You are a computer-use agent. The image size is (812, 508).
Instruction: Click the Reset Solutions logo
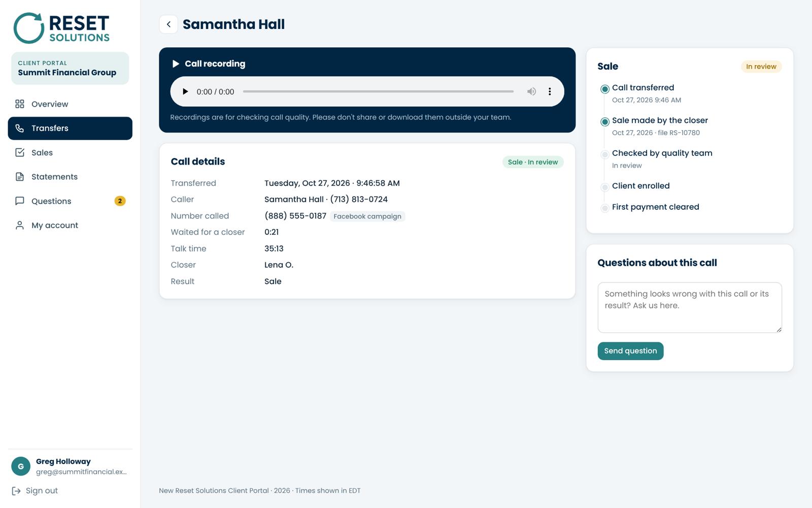pyautogui.click(x=61, y=28)
